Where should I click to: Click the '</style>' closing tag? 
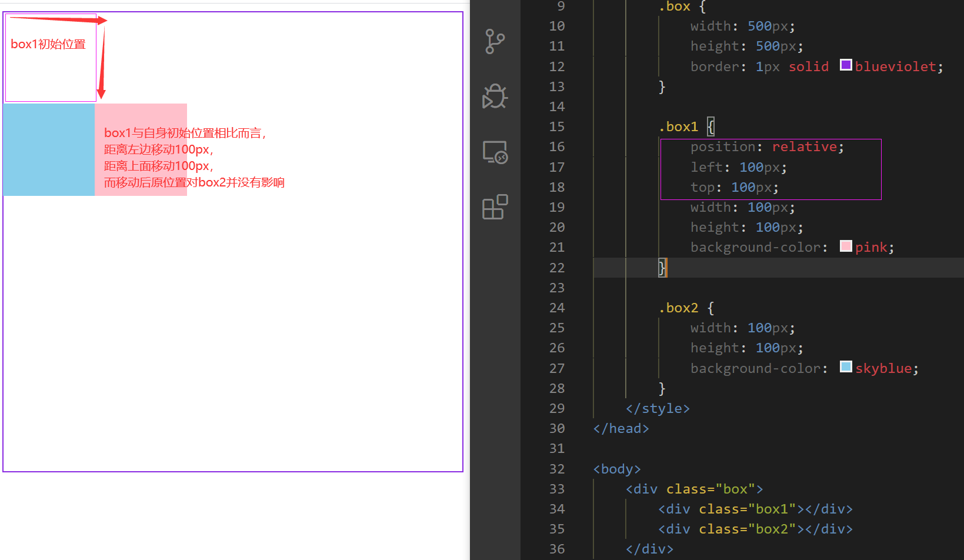(658, 408)
